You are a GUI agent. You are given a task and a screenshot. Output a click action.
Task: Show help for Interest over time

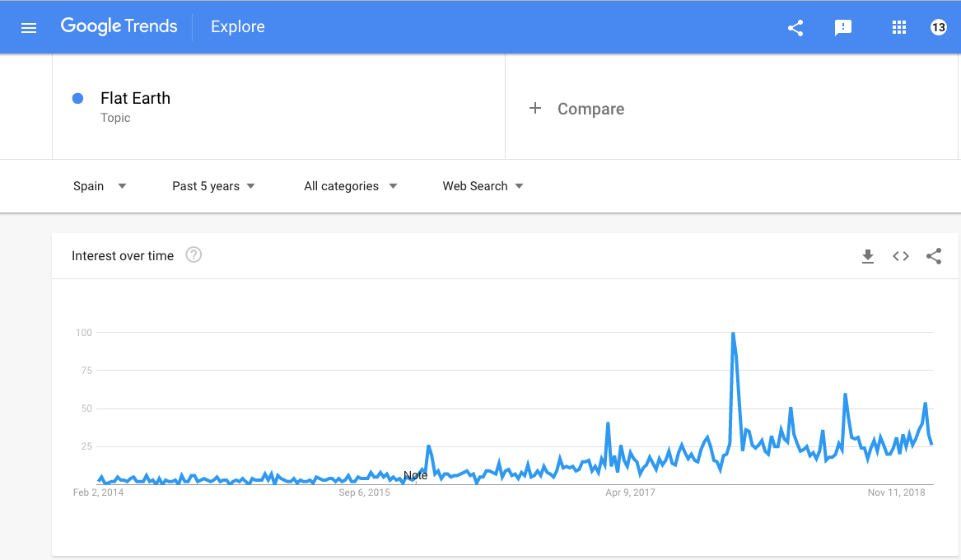click(x=194, y=254)
